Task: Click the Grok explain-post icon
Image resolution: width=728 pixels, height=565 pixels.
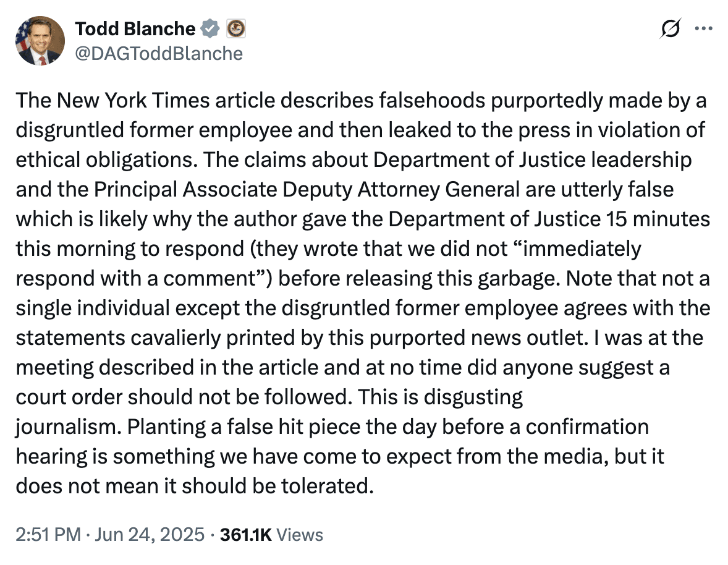Action: pos(670,29)
